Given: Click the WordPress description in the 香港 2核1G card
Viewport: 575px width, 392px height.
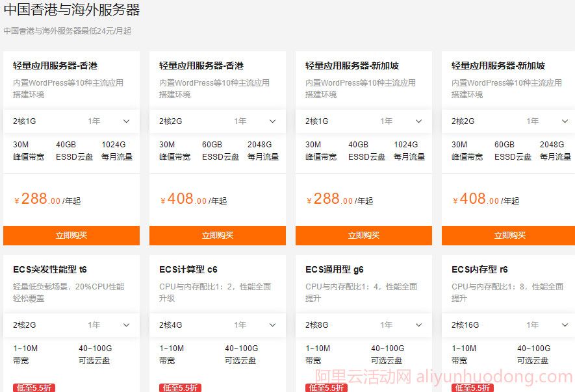Looking at the screenshot, I should point(68,89).
